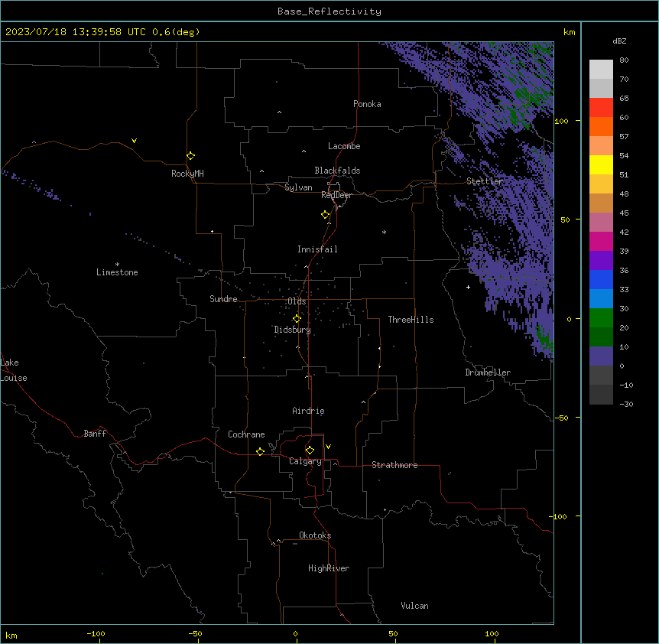Click the Ponoka town label
Viewport: 659px width, 644px height.
coord(367,104)
